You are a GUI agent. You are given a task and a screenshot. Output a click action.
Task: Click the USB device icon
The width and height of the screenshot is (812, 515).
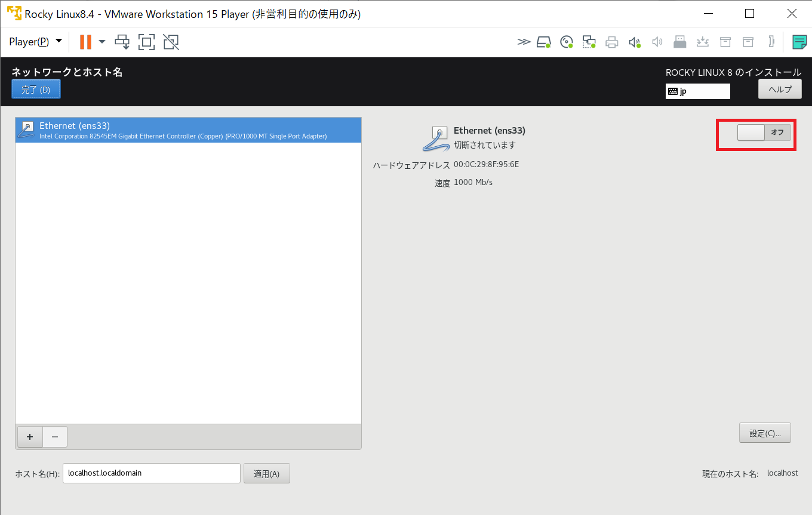point(679,42)
